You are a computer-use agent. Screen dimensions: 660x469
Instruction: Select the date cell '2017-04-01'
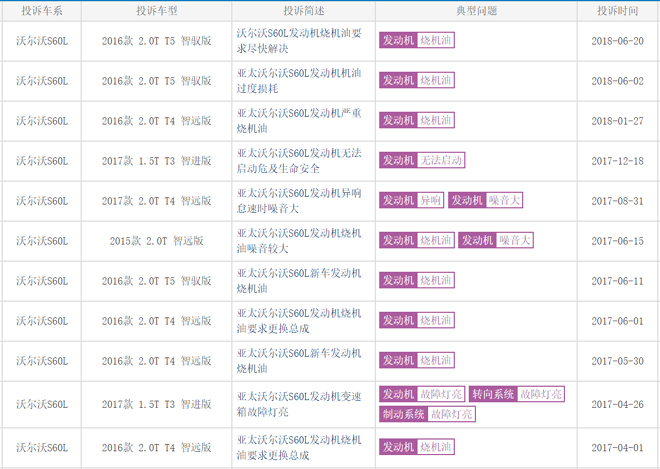[x=617, y=448]
